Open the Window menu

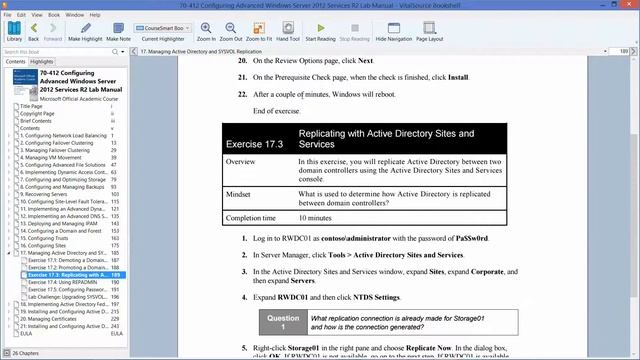click(75, 15)
